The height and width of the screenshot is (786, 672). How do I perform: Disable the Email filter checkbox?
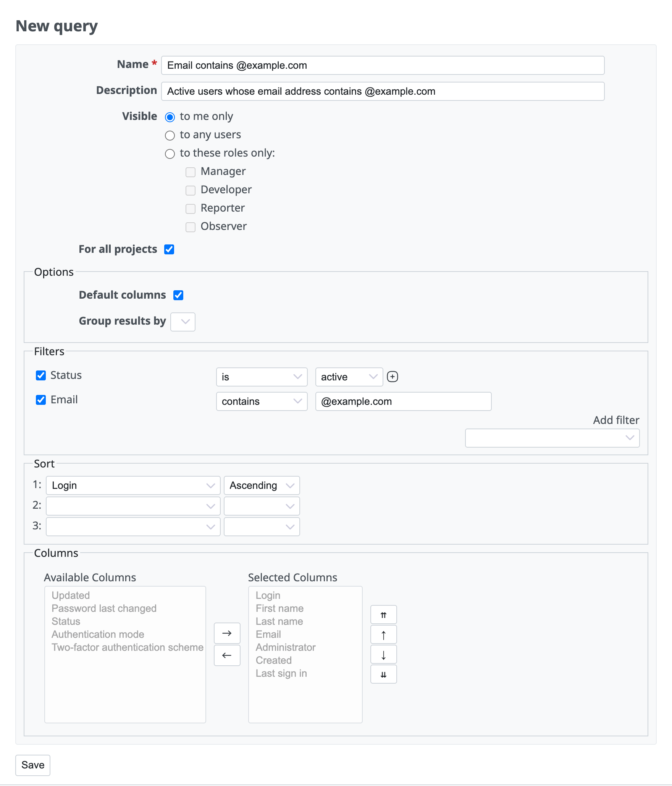pyautogui.click(x=41, y=400)
